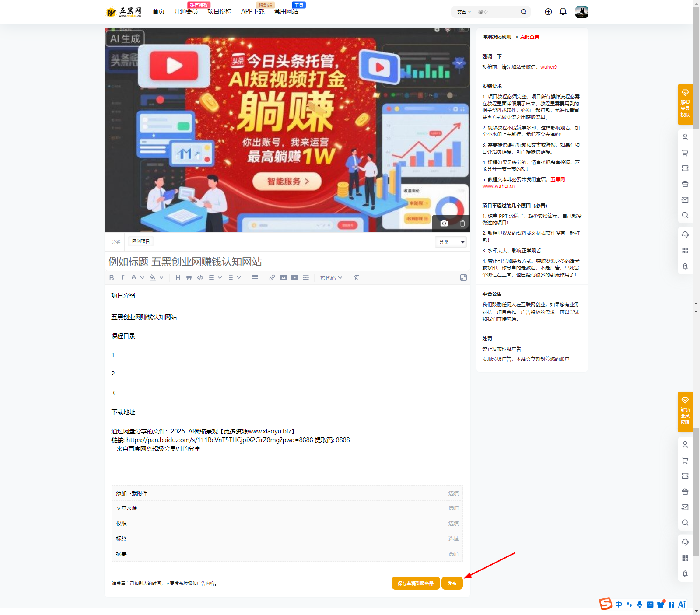The image size is (700, 615).
Task: Apply the text color A tool
Action: [134, 278]
